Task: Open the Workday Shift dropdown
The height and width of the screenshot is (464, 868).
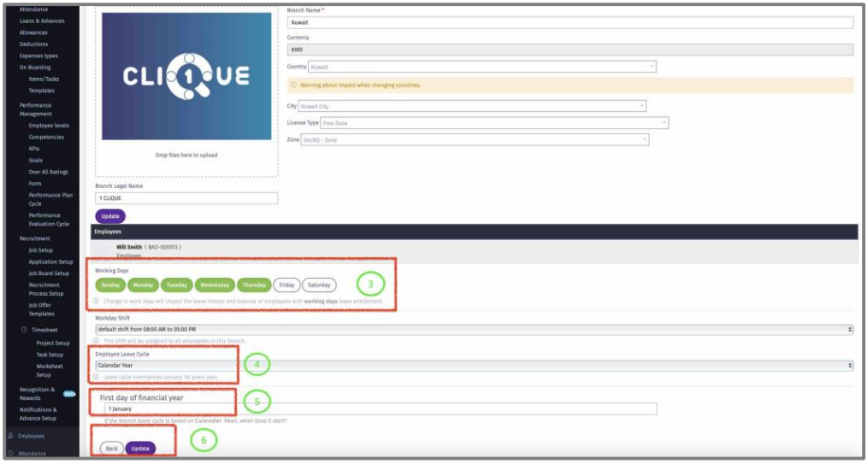Action: 474,329
